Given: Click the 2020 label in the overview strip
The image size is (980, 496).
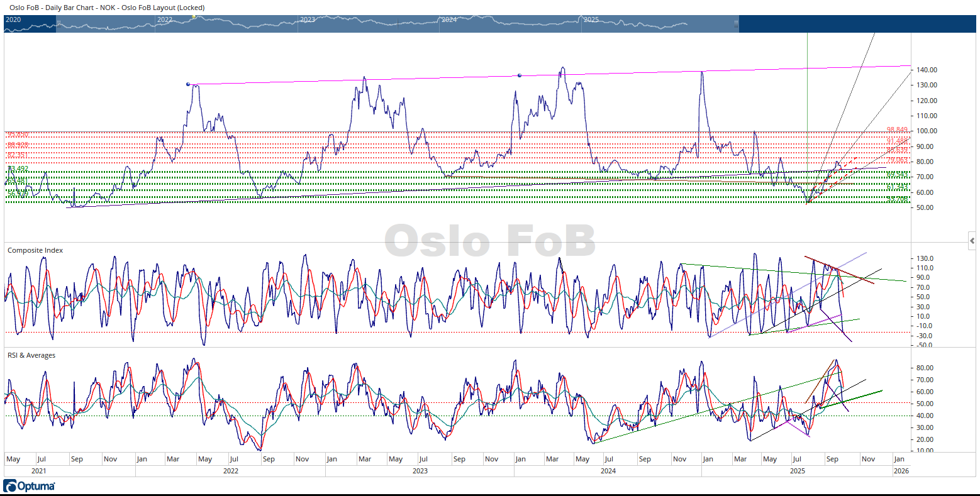Looking at the screenshot, I should (x=13, y=20).
